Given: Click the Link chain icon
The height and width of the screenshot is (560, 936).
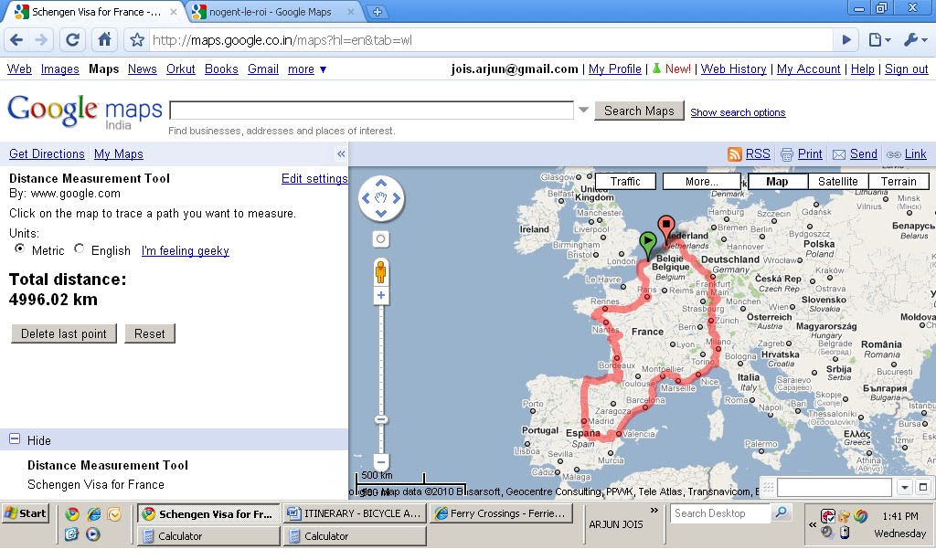Looking at the screenshot, I should [x=894, y=154].
